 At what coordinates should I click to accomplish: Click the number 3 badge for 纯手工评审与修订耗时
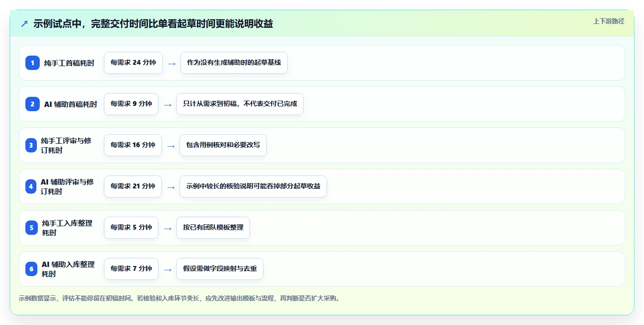click(31, 145)
